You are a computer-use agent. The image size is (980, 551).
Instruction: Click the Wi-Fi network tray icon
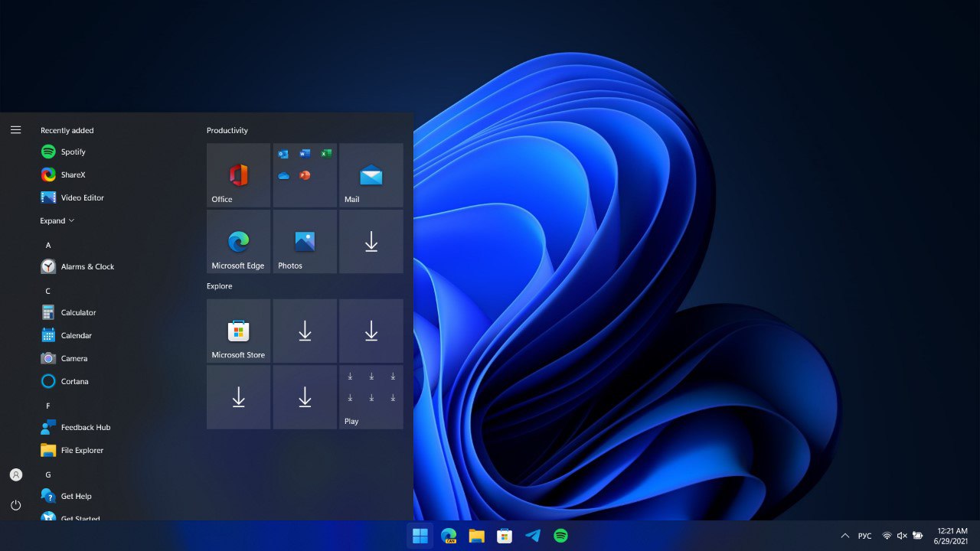887,536
